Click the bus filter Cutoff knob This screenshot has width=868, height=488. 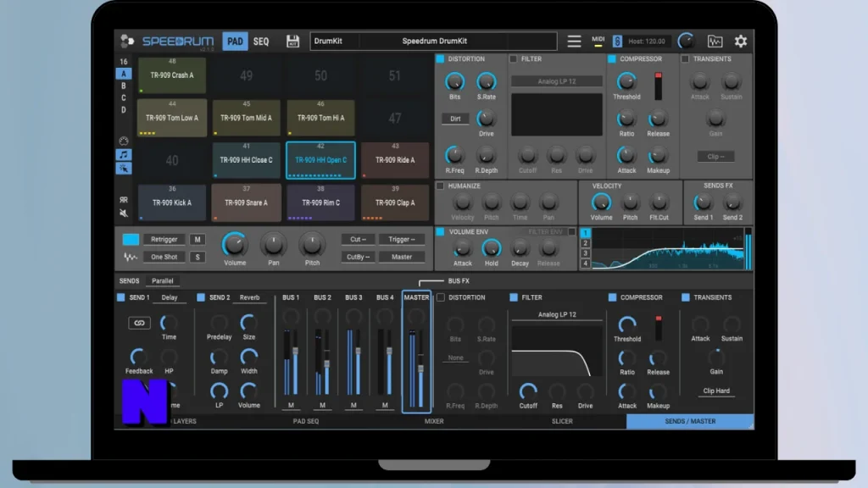pyautogui.click(x=527, y=391)
